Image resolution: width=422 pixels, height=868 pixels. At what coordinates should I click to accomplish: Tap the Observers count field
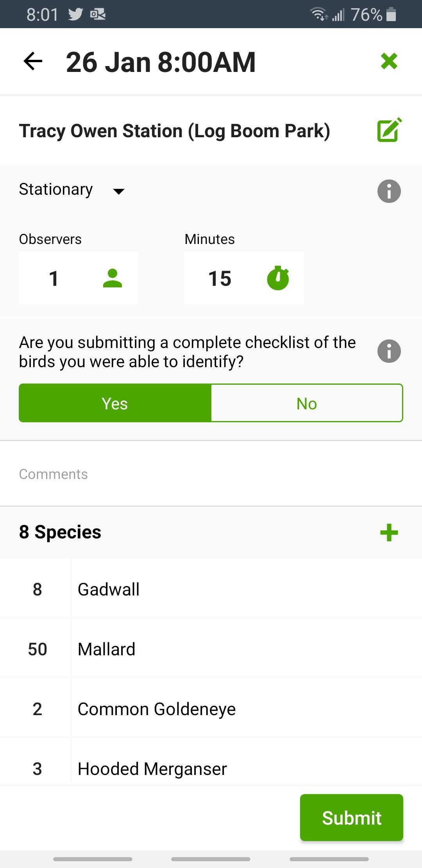(x=79, y=278)
